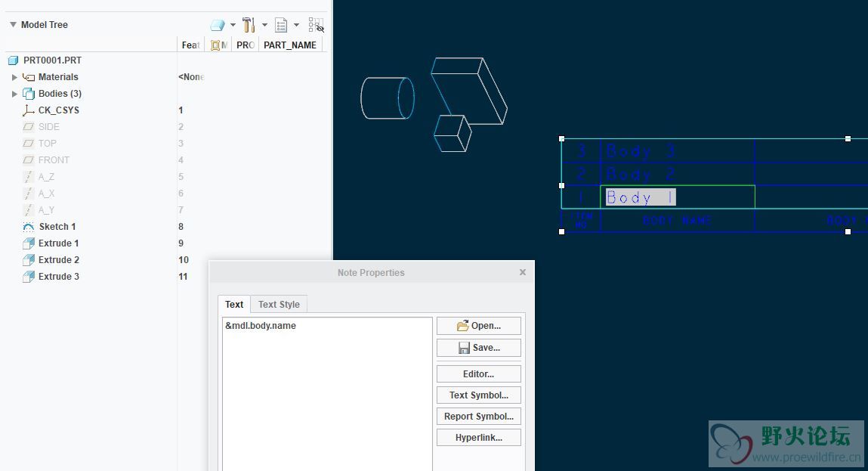The width and height of the screenshot is (868, 471).
Task: Click the Hyperlink... button
Action: [x=479, y=437]
